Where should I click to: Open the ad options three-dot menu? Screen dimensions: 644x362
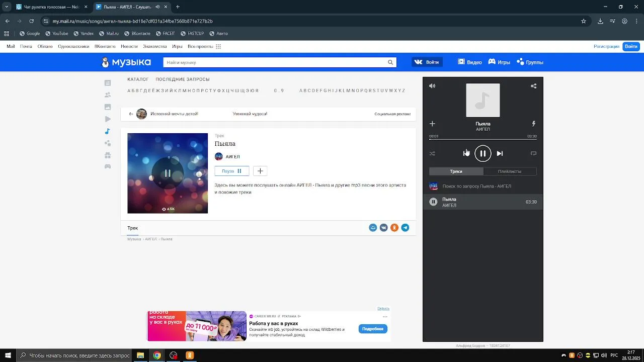385,317
